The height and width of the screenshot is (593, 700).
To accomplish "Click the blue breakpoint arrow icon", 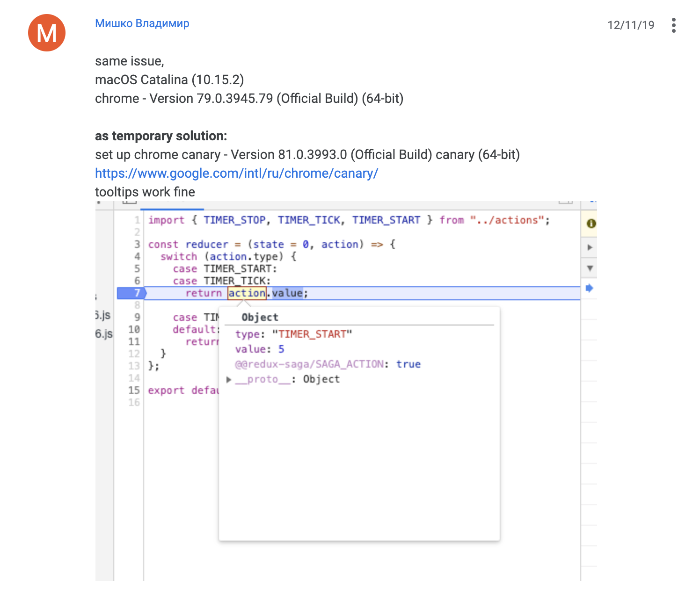I will pyautogui.click(x=590, y=288).
